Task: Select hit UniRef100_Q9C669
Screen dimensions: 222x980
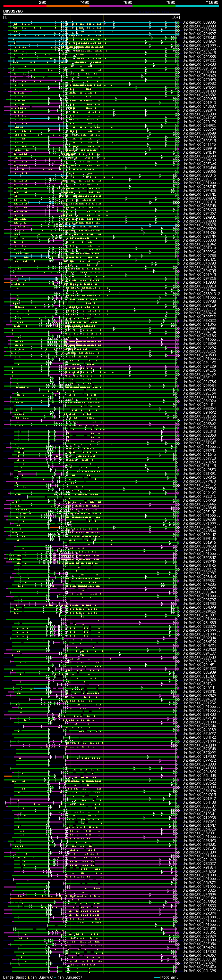Action: coord(199,49)
